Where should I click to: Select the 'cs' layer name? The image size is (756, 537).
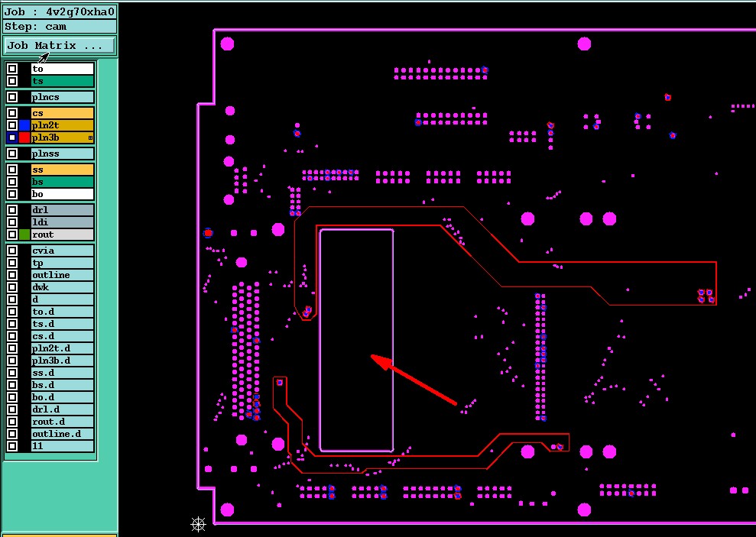tap(62, 113)
